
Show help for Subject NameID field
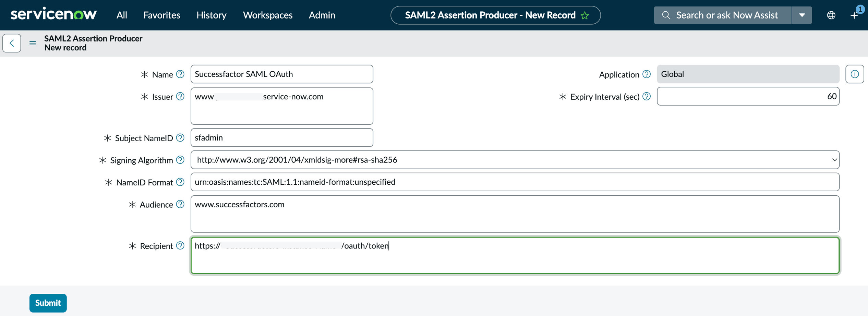point(180,137)
